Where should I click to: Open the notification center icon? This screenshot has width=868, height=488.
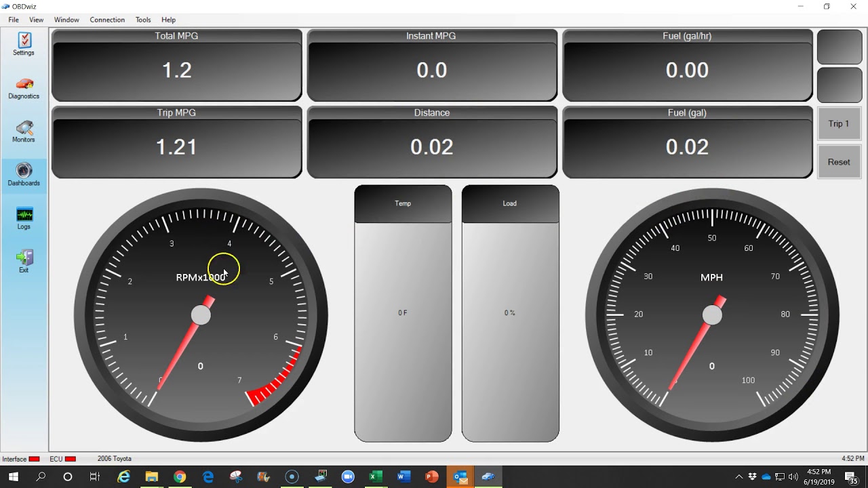click(851, 478)
